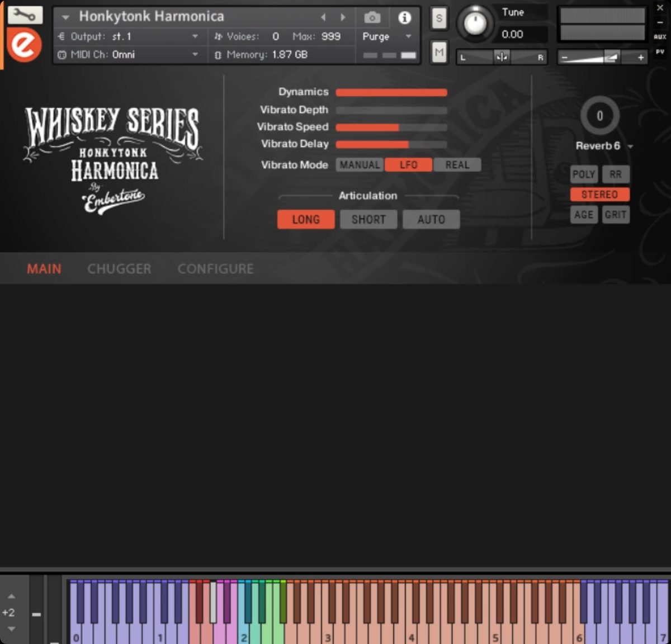Adjust the Vibrato Depth slider
Screen dimensions: 671x644
coord(391,110)
